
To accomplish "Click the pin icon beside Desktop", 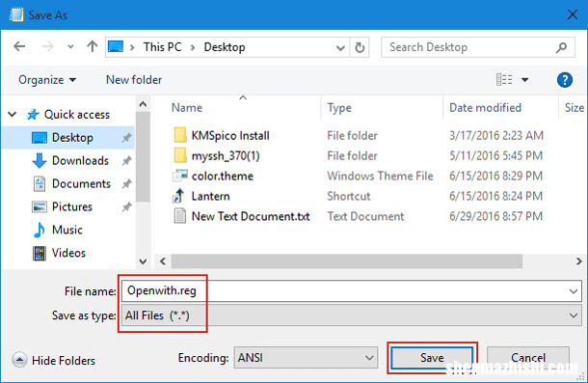I will click(126, 138).
